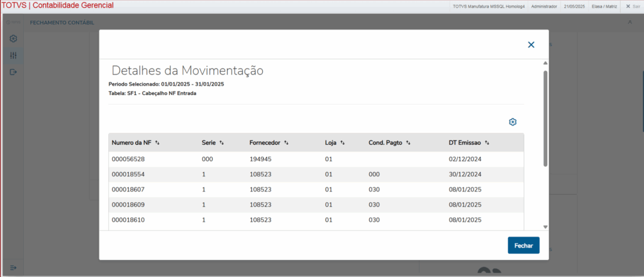Click the dialog scrollbar down arrow
This screenshot has height=277, width=644.
point(545,227)
